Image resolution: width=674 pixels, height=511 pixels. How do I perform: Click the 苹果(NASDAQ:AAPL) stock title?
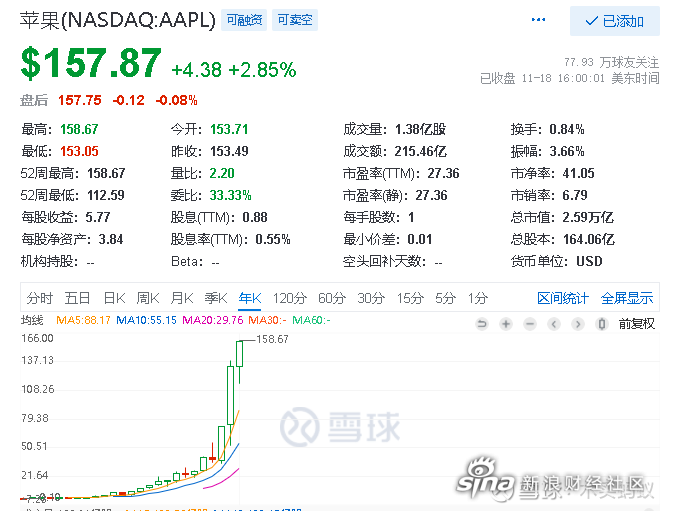click(117, 20)
